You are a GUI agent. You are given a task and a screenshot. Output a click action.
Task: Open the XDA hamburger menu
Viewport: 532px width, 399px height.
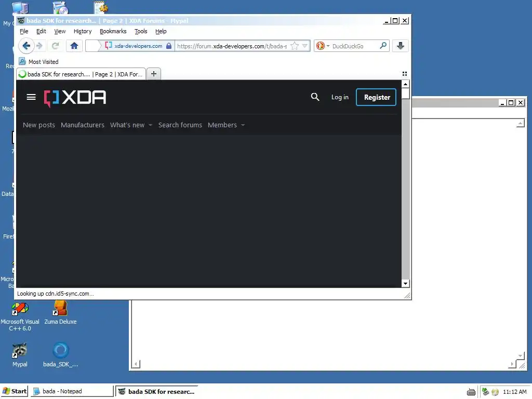point(31,97)
